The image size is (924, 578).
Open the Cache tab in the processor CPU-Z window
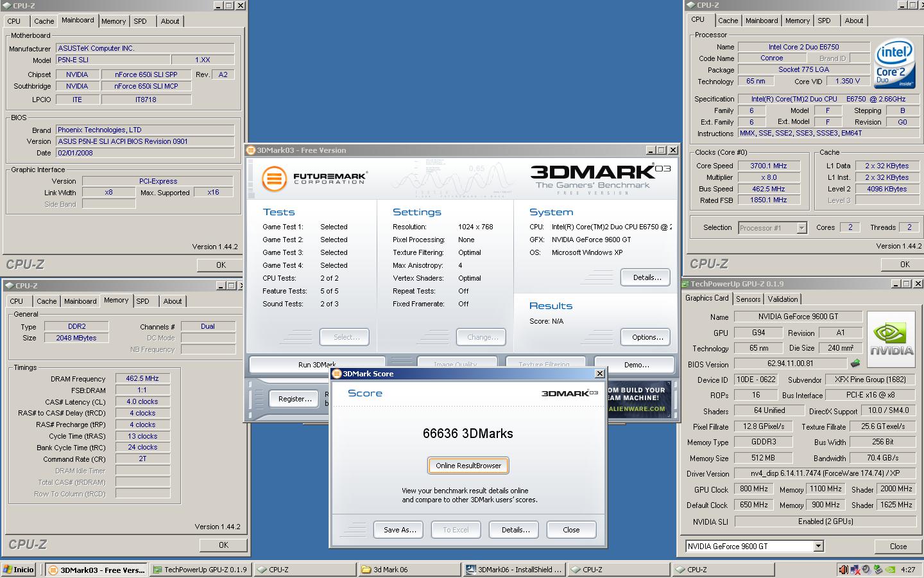coord(728,21)
